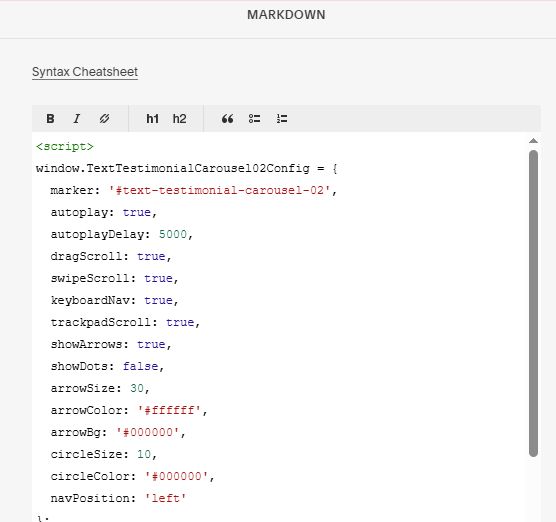Create a numbered list from the toolbar
The height and width of the screenshot is (522, 556).
282,118
